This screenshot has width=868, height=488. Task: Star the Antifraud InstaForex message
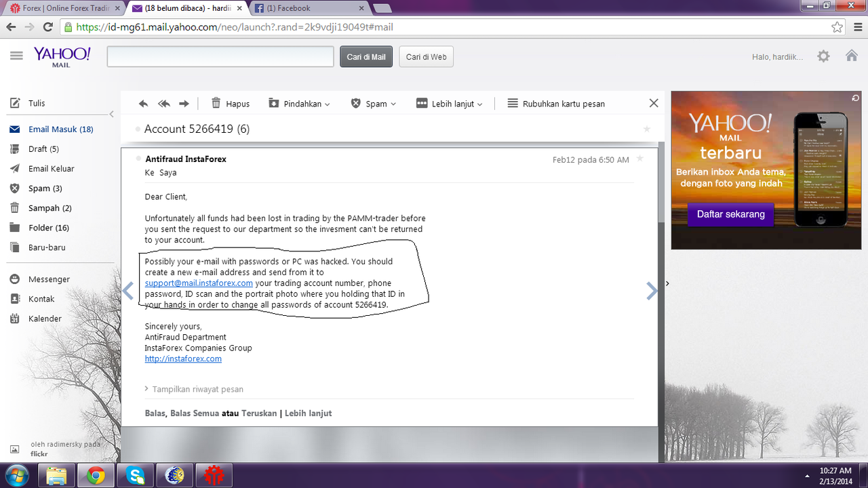[x=639, y=159]
